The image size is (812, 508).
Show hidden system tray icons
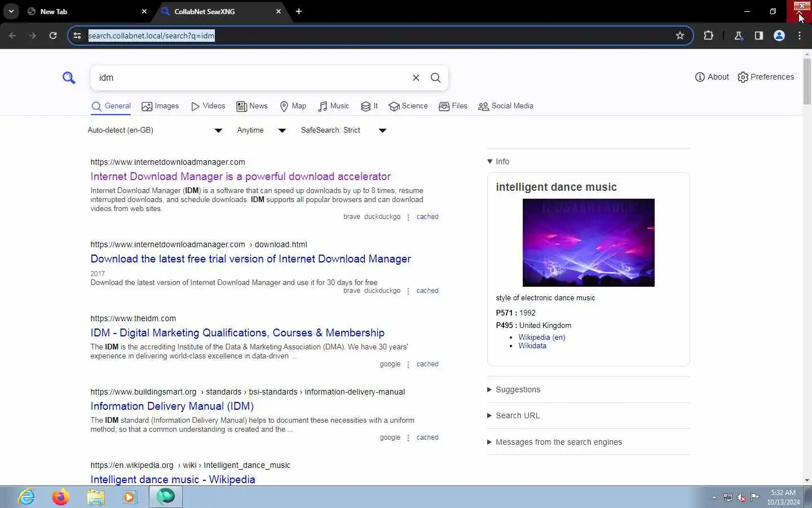[714, 497]
